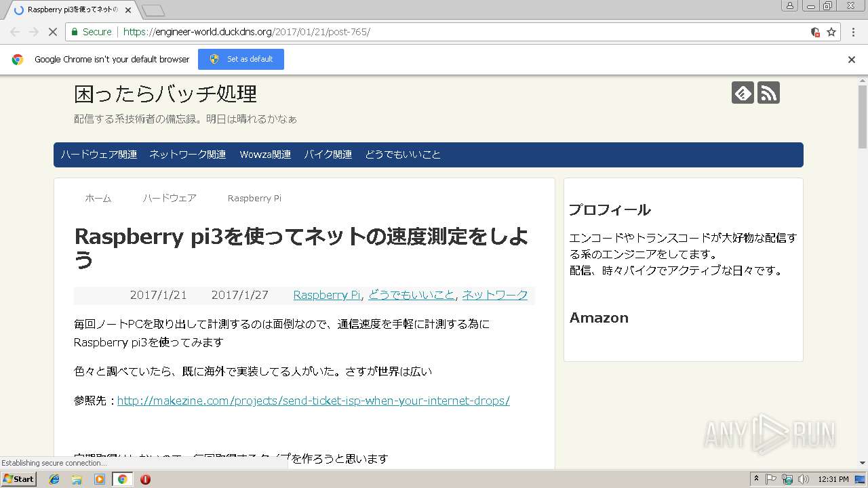Open Chrome menu with three dots

pyautogui.click(x=854, y=32)
